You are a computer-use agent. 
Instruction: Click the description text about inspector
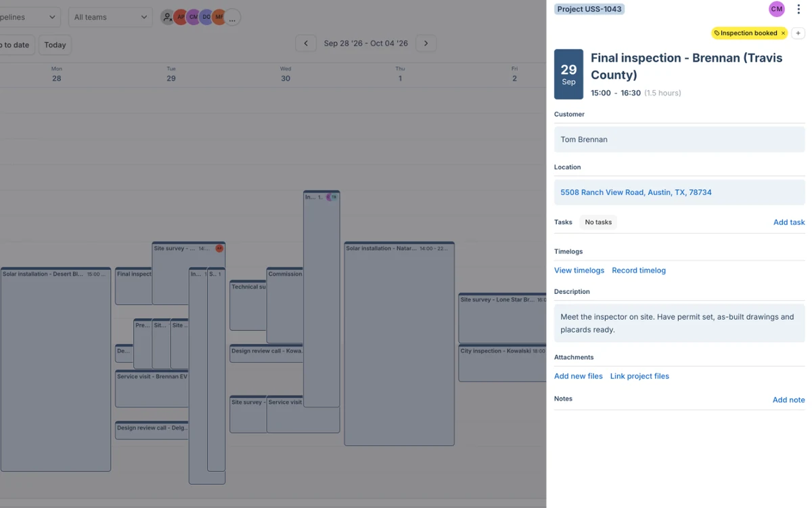[x=679, y=323]
